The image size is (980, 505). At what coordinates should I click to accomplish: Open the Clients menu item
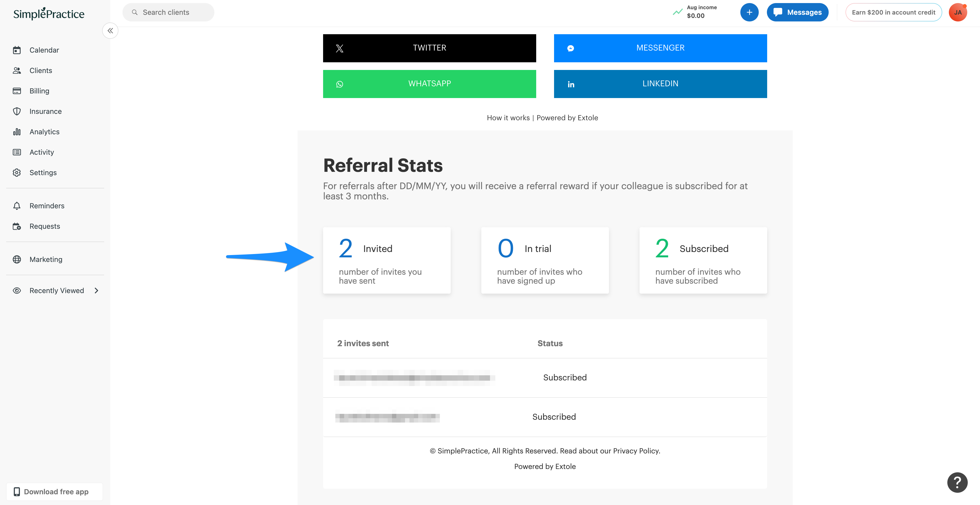(41, 70)
